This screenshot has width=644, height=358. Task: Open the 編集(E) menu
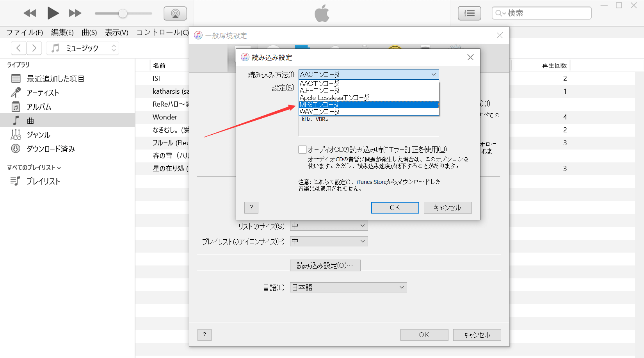pos(62,32)
